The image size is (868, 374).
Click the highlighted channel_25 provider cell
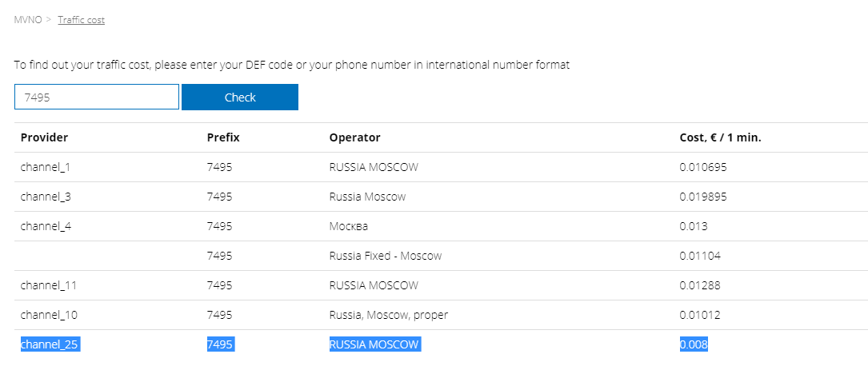[x=50, y=344]
